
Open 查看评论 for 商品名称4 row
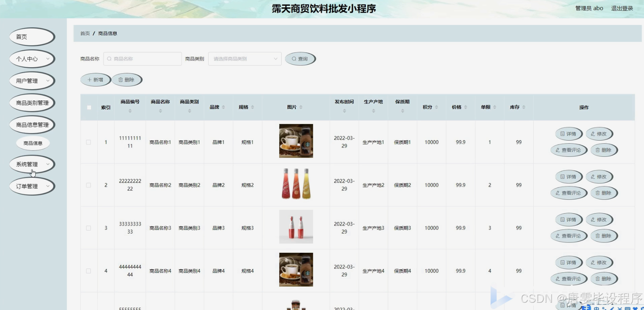click(x=568, y=279)
